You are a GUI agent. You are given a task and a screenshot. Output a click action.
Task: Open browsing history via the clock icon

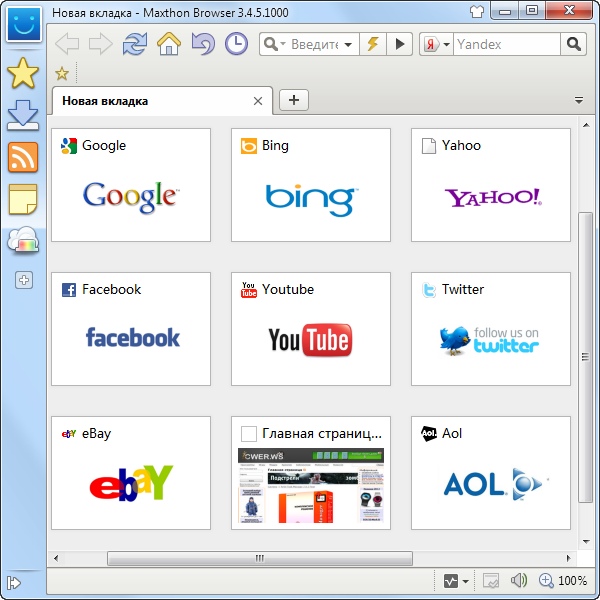click(236, 44)
